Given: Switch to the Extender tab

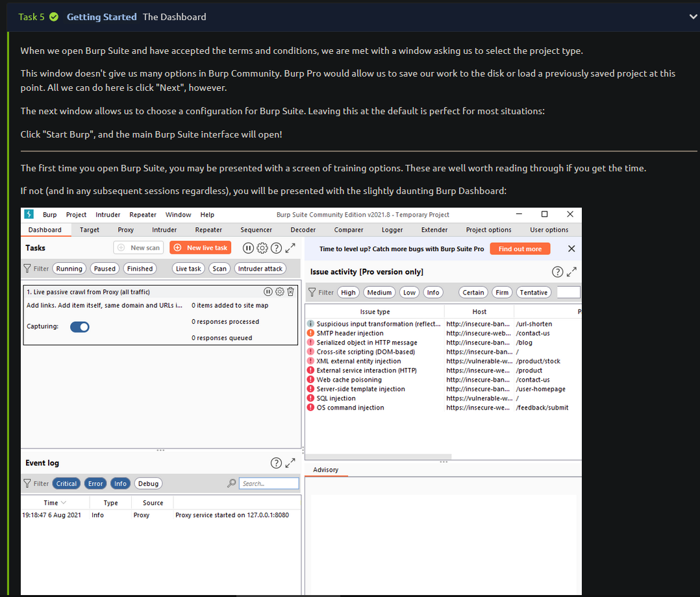Looking at the screenshot, I should click(434, 230).
